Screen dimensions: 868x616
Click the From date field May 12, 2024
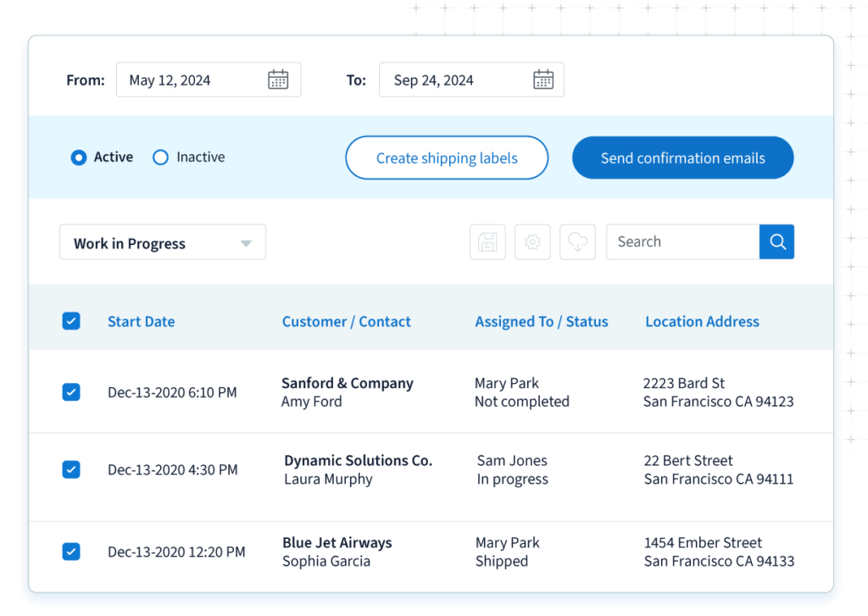(x=191, y=80)
